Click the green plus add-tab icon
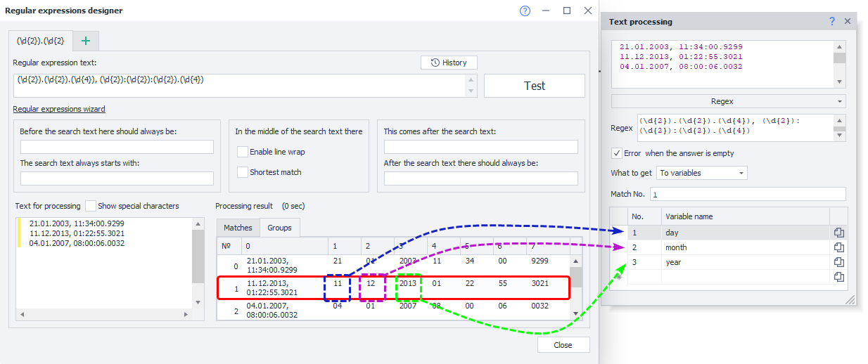Viewport: 868px width, 364px height. tap(86, 41)
